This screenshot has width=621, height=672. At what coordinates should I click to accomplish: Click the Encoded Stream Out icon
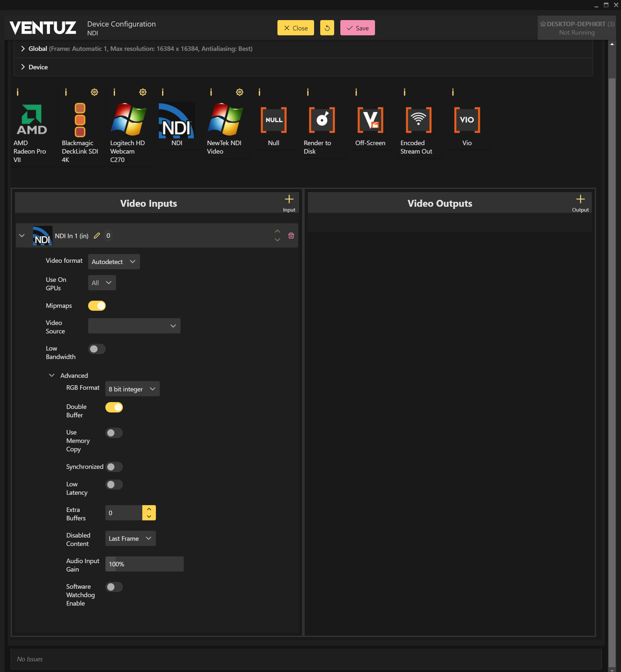pos(418,120)
